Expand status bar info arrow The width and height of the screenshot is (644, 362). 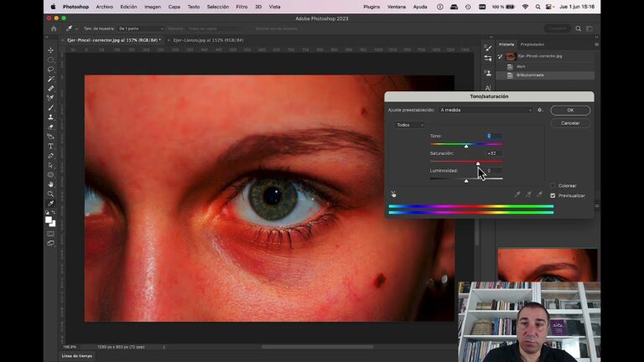point(164,347)
